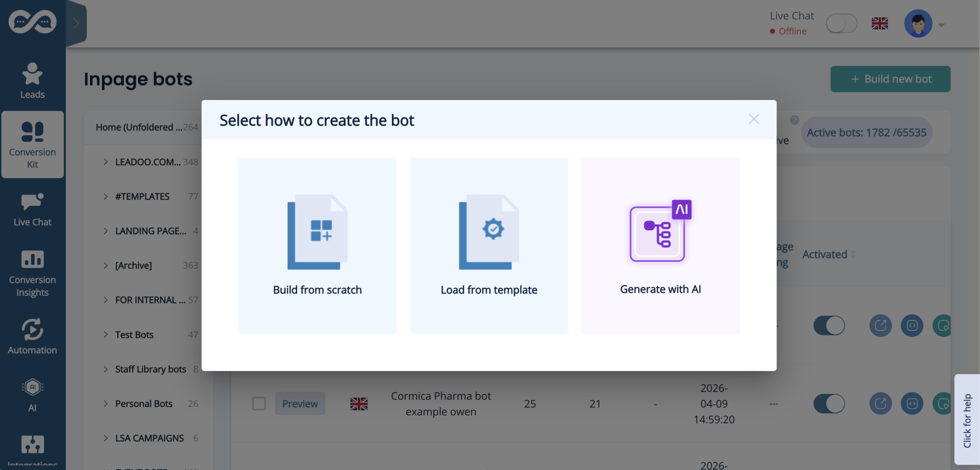Screen dimensions: 980x470
Task: Expand the Personal Bots folder
Action: pos(106,403)
